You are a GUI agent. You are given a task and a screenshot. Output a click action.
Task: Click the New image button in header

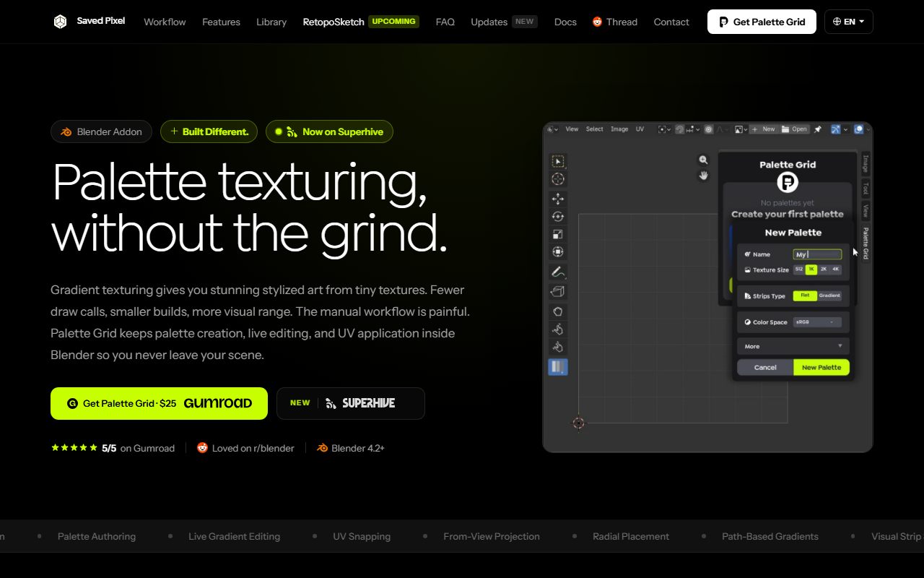click(x=764, y=129)
